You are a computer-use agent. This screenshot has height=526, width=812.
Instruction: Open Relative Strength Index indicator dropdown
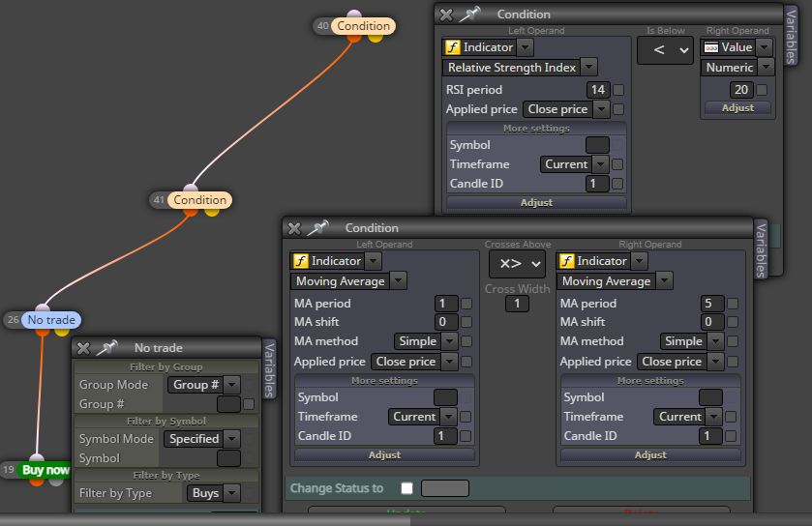(520, 68)
